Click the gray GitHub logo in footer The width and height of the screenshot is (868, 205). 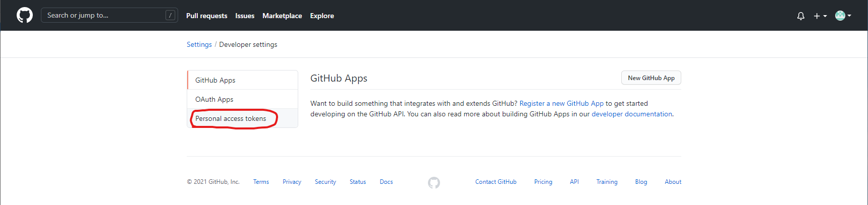click(x=434, y=182)
